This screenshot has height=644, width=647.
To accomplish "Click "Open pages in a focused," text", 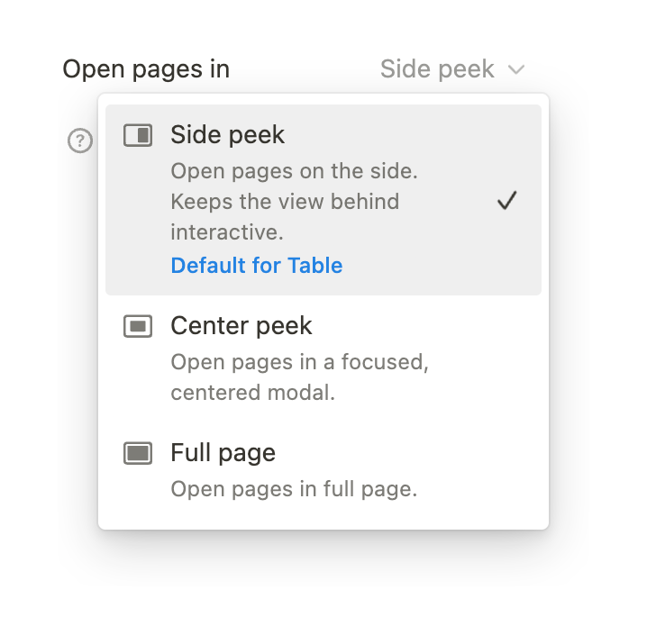I will tap(298, 362).
